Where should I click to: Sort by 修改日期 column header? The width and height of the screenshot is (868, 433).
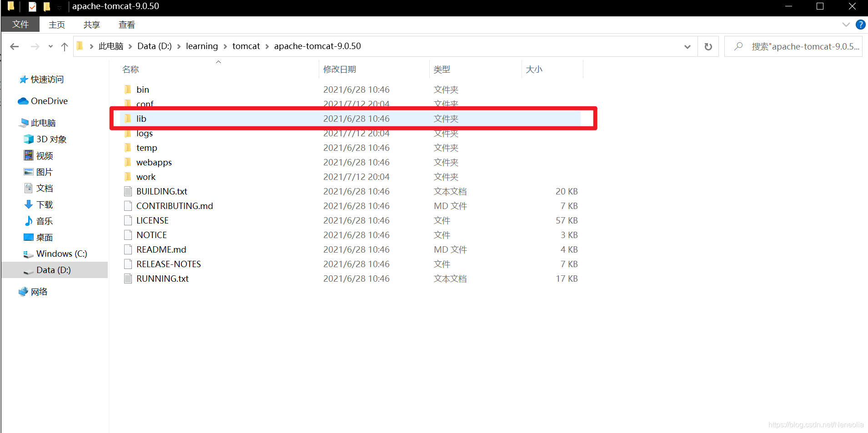(x=340, y=69)
